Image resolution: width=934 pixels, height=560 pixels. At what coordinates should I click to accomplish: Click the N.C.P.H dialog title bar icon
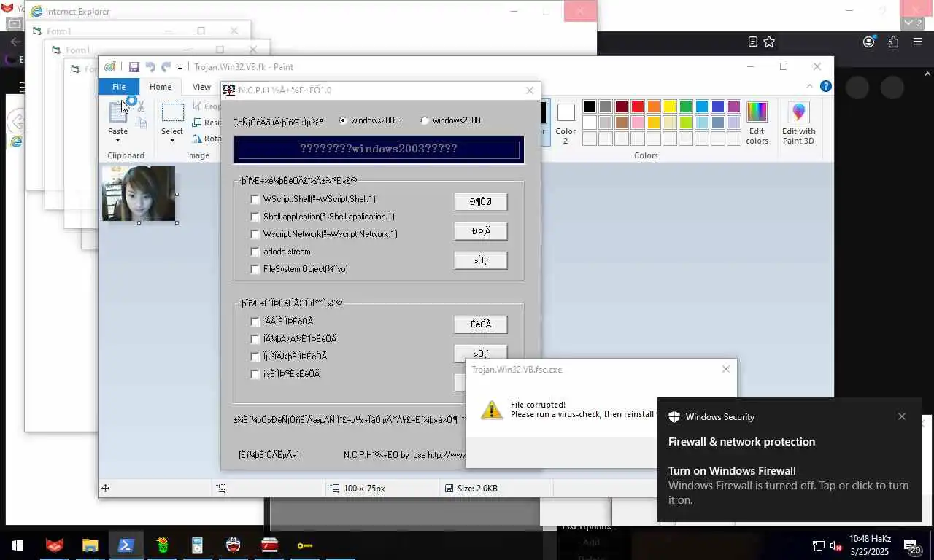point(229,90)
